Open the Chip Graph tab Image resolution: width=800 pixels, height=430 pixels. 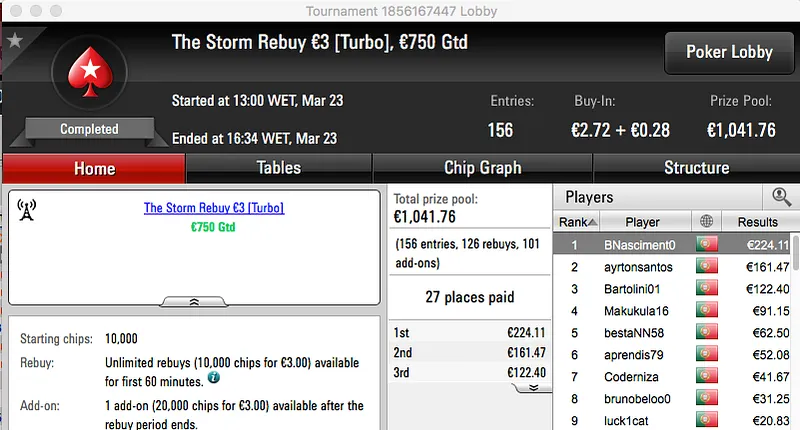tap(483, 168)
